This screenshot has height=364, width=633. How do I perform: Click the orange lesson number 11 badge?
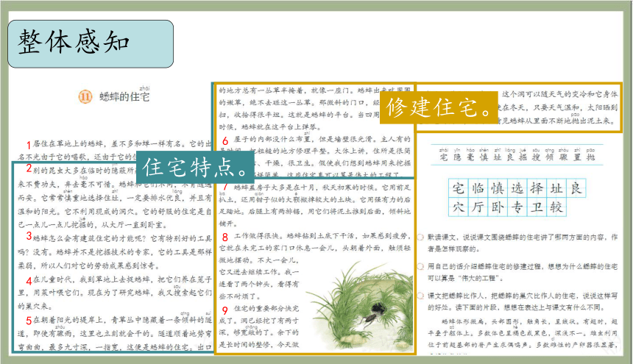[85, 97]
